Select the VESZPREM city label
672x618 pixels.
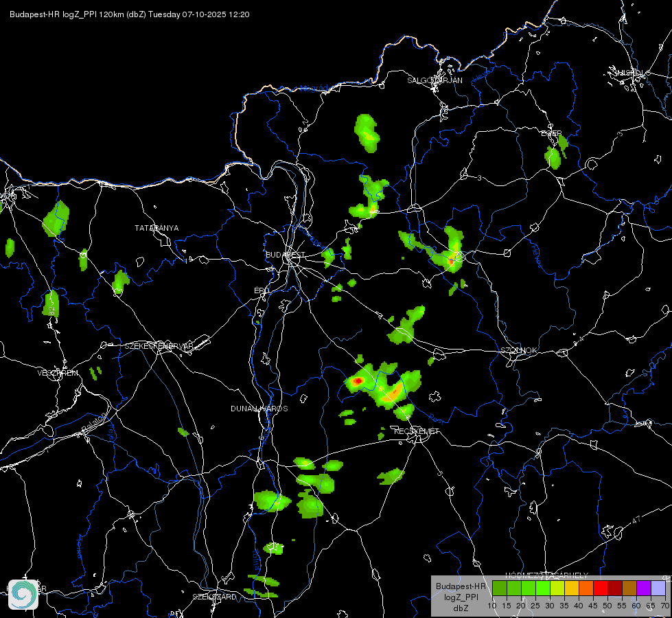tap(58, 373)
